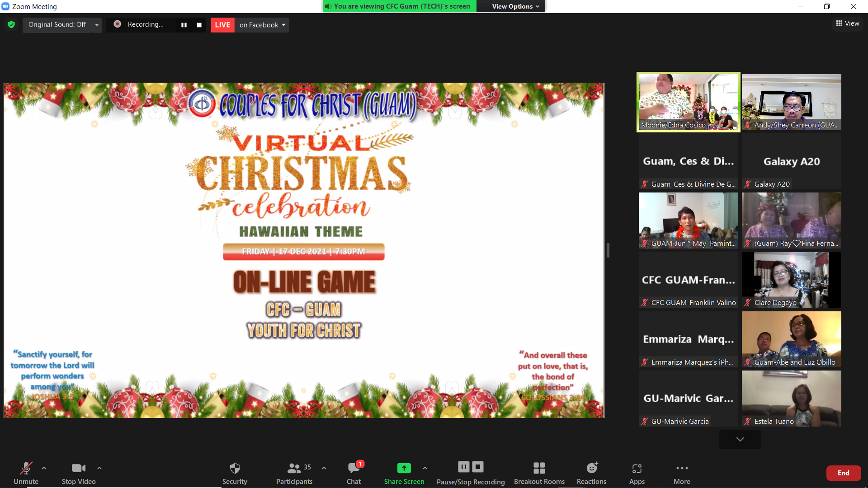Screen dimensions: 868x488
Task: Open the Apps panel
Action: (x=637, y=473)
